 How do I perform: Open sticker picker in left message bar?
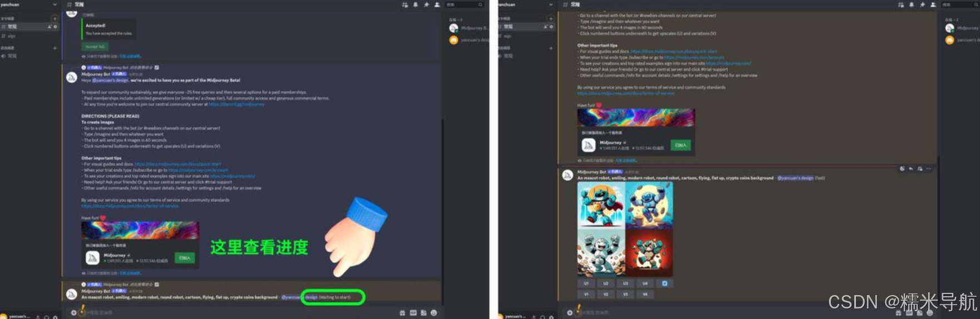point(424,312)
